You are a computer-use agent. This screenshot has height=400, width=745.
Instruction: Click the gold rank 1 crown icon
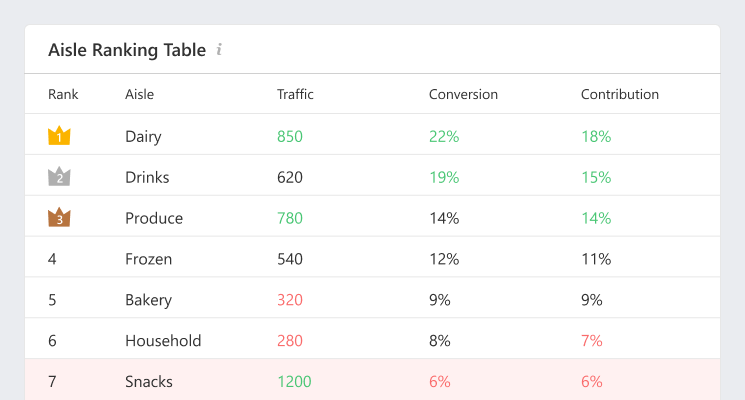click(x=59, y=136)
